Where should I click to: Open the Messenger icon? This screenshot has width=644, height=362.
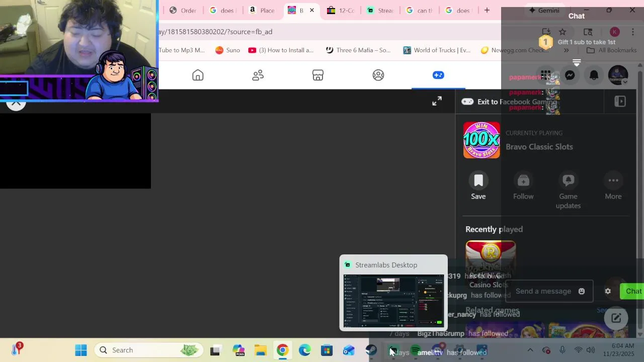click(570, 75)
